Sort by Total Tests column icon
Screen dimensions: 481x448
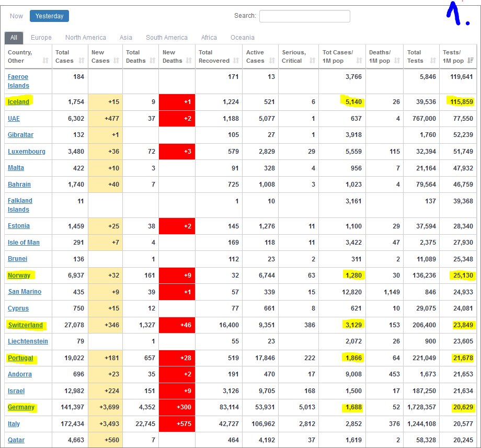click(x=433, y=61)
